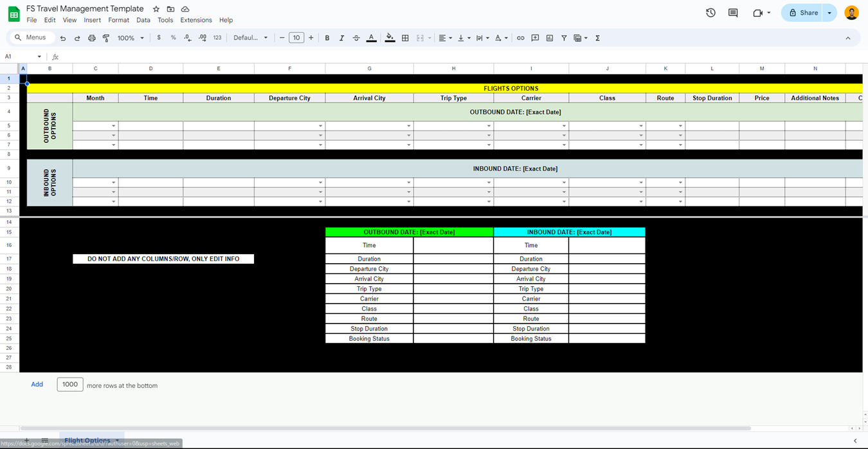Open the Format menu
The image size is (868, 449).
[118, 20]
